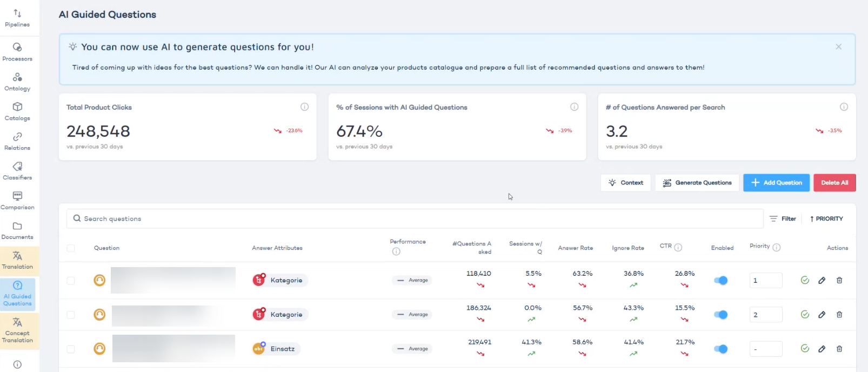Switch to Documents sidebar item
Image resolution: width=868 pixels, height=372 pixels.
tap(17, 230)
